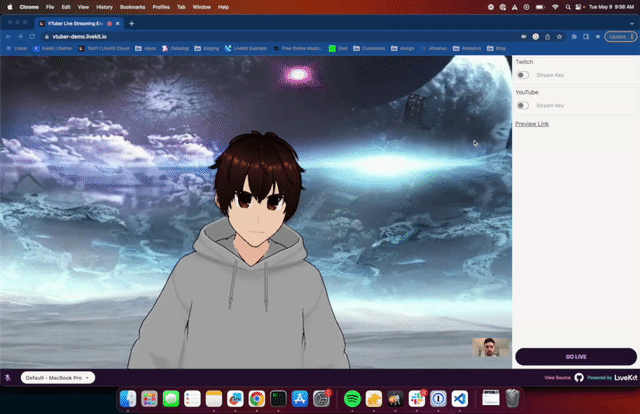Click the webcam preview thumbnail

point(487,347)
